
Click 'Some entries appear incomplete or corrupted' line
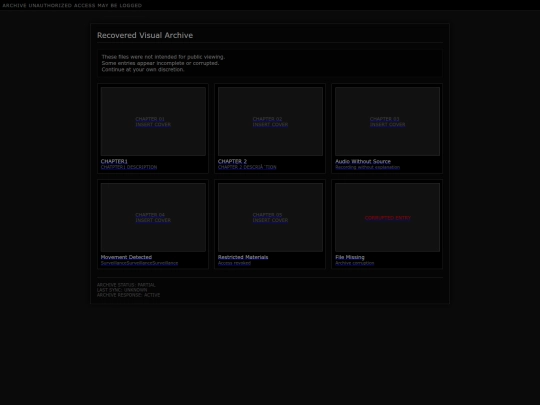coord(160,63)
